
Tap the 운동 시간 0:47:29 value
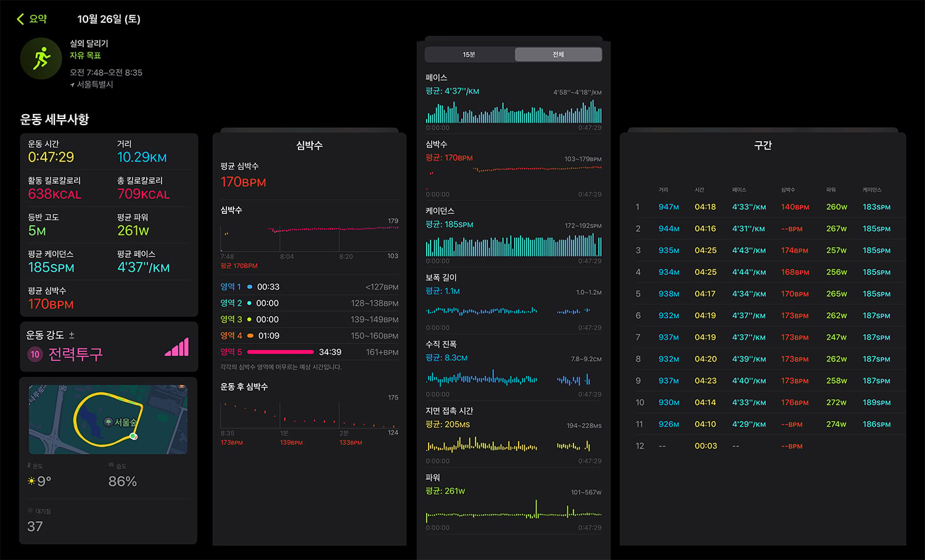(51, 157)
